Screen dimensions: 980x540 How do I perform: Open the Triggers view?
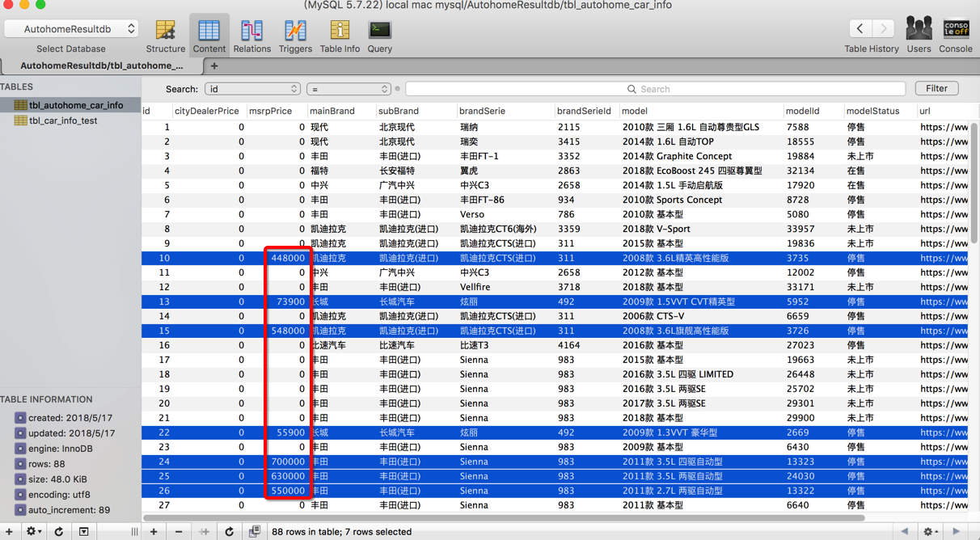[x=295, y=36]
